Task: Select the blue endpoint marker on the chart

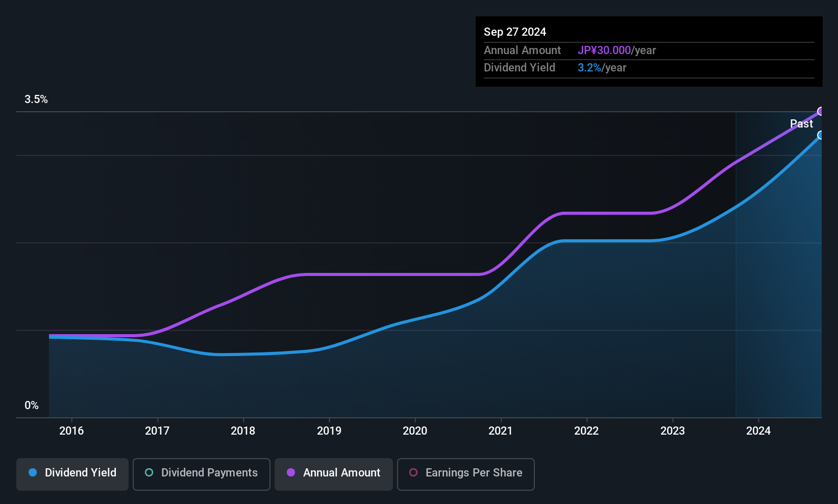Action: (821, 135)
